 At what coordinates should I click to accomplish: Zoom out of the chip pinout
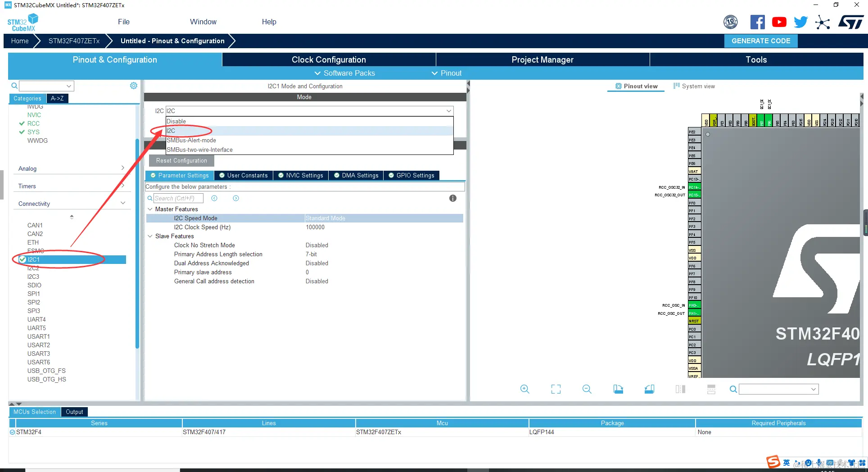click(x=587, y=389)
